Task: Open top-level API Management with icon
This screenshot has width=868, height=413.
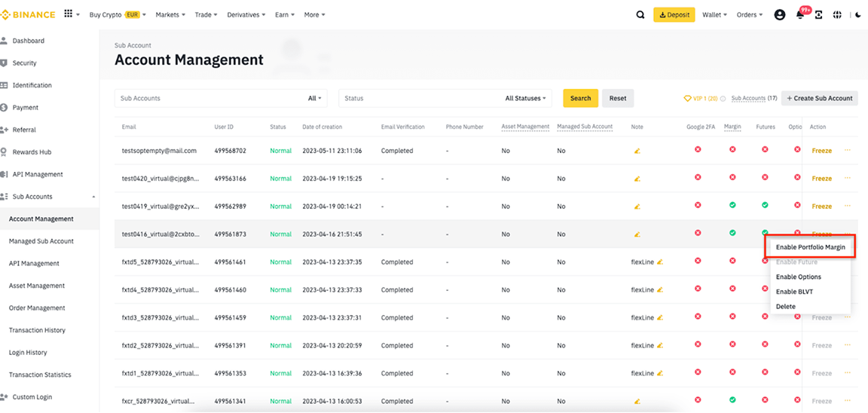Action: pos(38,174)
